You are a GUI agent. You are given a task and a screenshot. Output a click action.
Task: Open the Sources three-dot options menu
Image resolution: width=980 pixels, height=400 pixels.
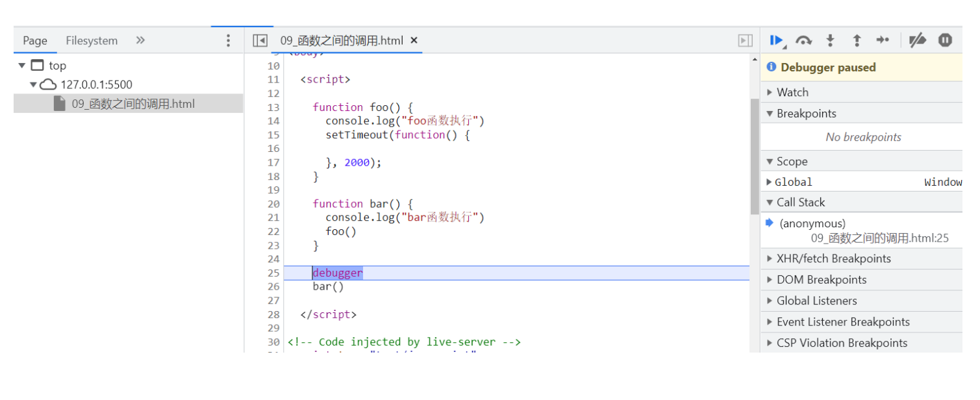228,40
